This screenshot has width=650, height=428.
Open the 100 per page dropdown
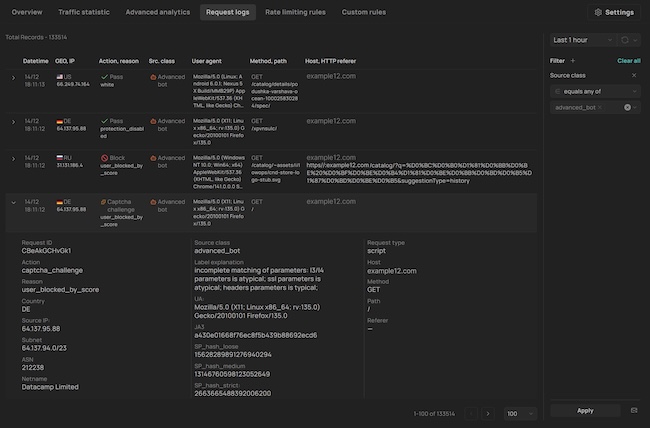pyautogui.click(x=517, y=412)
